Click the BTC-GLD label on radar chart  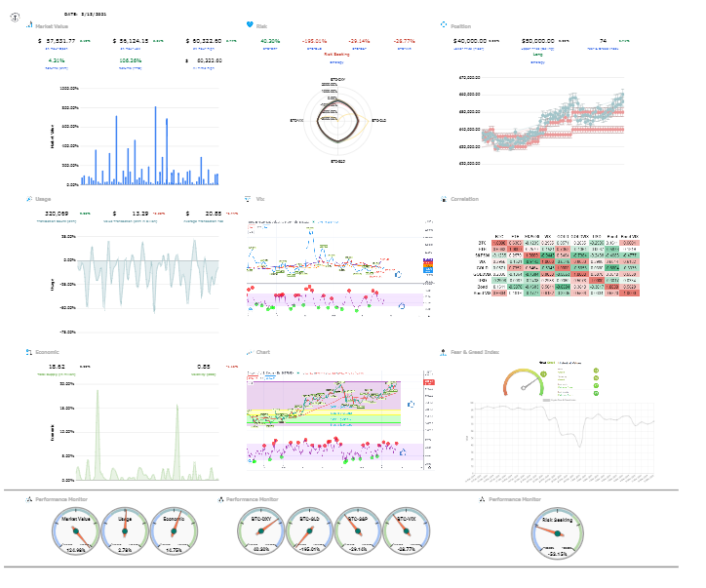click(378, 121)
